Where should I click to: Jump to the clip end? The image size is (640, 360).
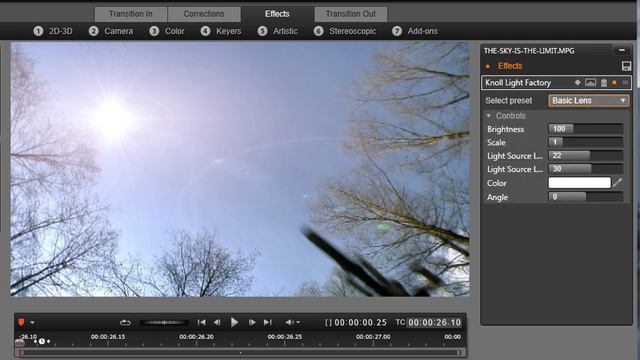coord(268,322)
